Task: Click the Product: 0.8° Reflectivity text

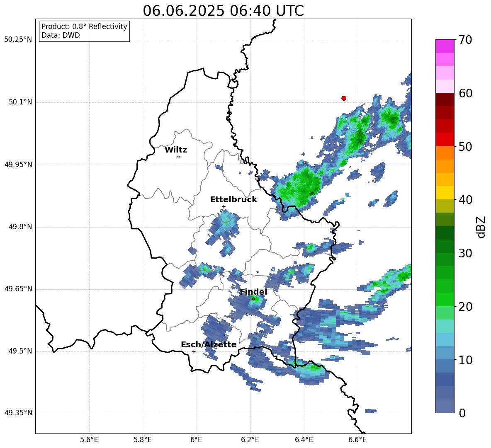Action: 84,27
